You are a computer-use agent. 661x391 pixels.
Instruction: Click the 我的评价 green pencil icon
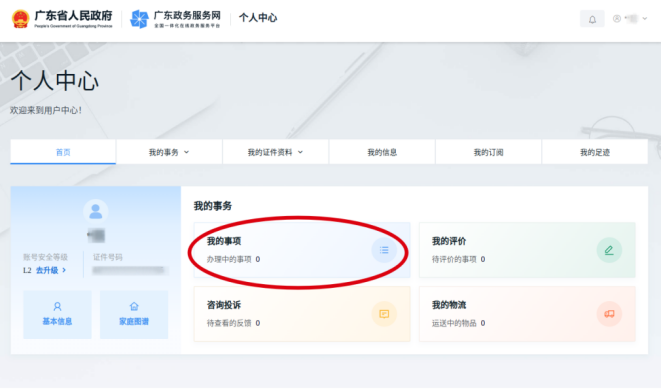point(609,250)
